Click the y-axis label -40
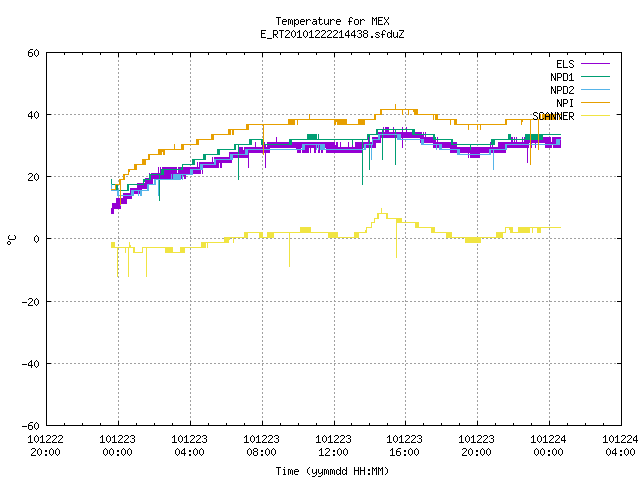The height and width of the screenshot is (480, 640). click(31, 364)
